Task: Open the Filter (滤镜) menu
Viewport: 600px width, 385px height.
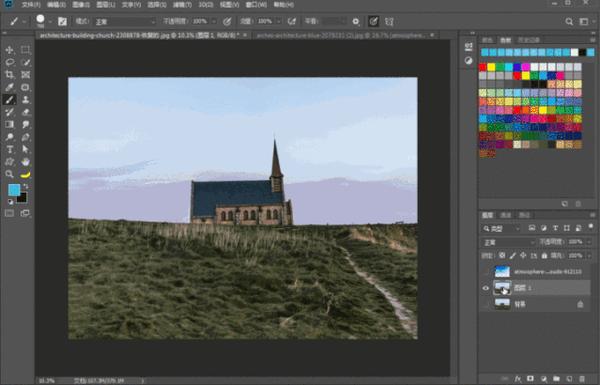Action: click(182, 5)
